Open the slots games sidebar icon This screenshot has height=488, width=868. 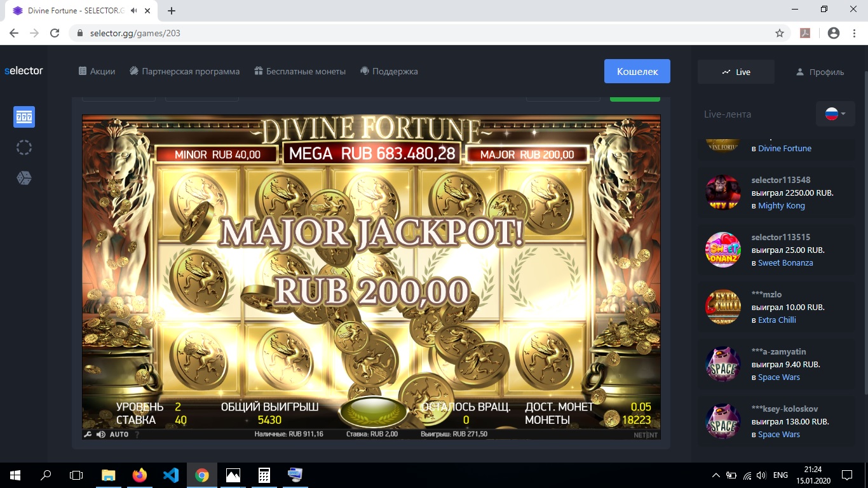[24, 117]
